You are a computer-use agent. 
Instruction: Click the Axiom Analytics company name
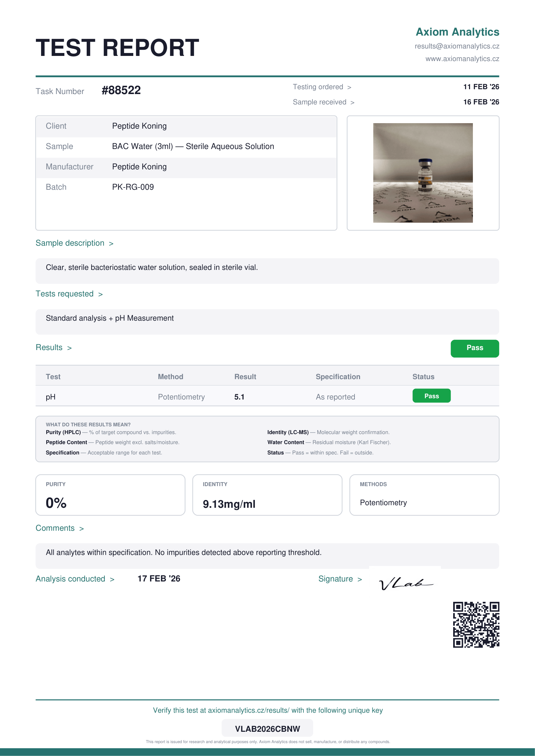coord(457,32)
